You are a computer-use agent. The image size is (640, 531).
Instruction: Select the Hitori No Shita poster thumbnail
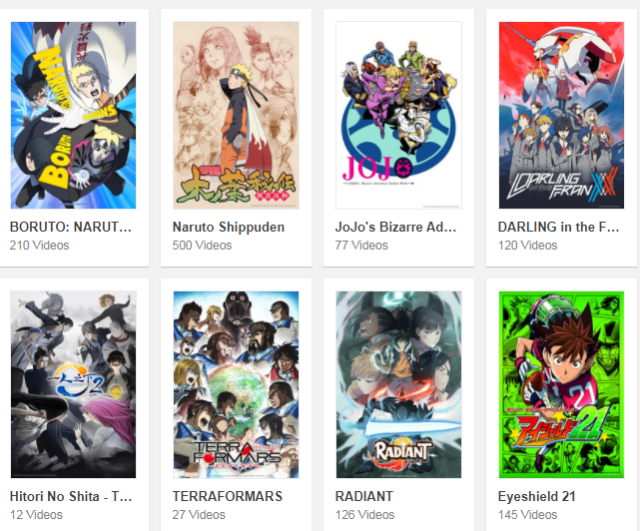coord(73,384)
